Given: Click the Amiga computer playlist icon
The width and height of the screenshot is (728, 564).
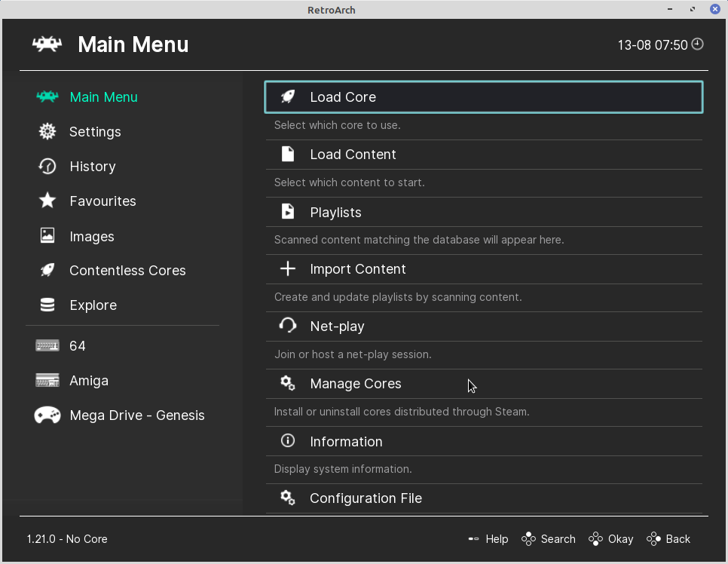Looking at the screenshot, I should (47, 380).
